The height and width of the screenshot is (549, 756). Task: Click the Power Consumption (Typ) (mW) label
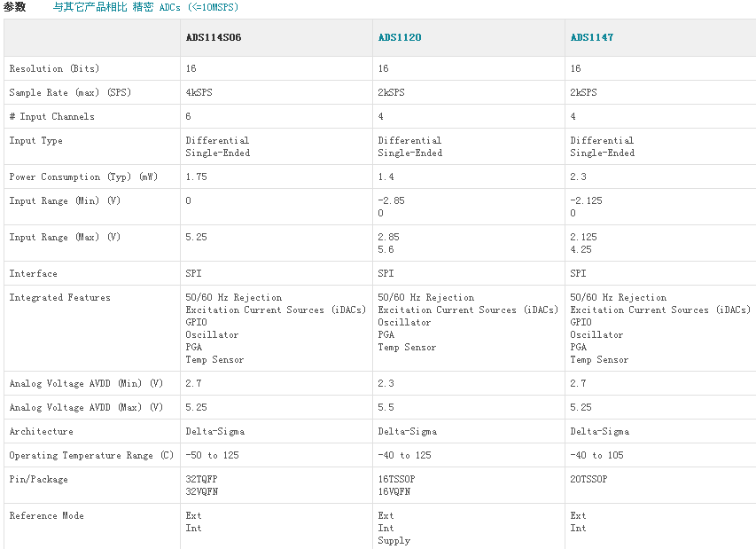pos(83,176)
